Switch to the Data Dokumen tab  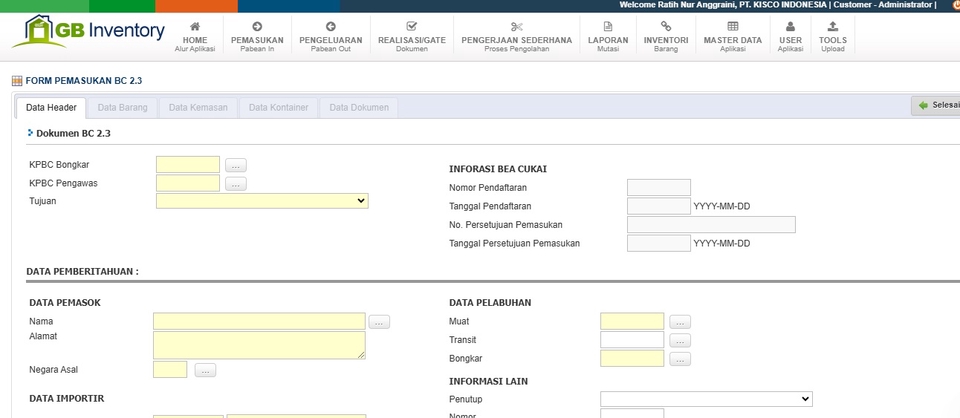[x=359, y=108]
